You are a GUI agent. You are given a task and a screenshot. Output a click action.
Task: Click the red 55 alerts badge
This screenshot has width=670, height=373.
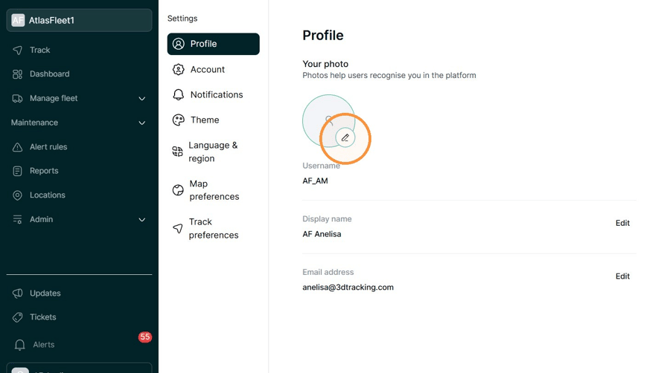tap(145, 337)
